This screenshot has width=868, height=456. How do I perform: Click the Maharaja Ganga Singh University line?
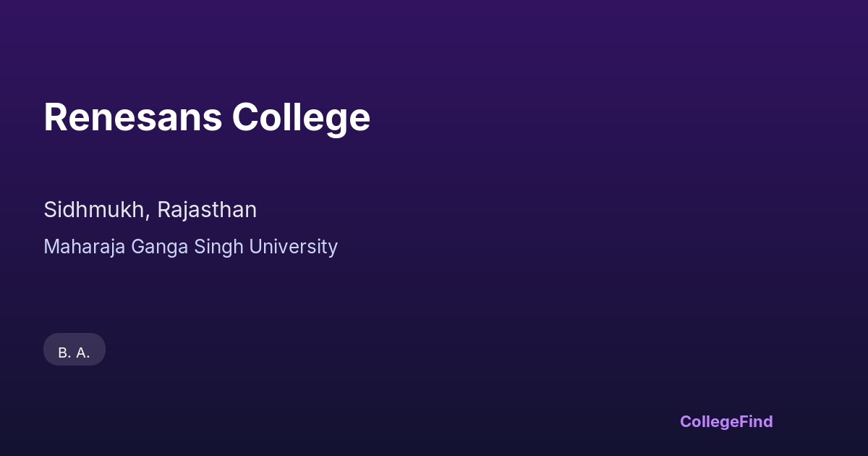190,247
